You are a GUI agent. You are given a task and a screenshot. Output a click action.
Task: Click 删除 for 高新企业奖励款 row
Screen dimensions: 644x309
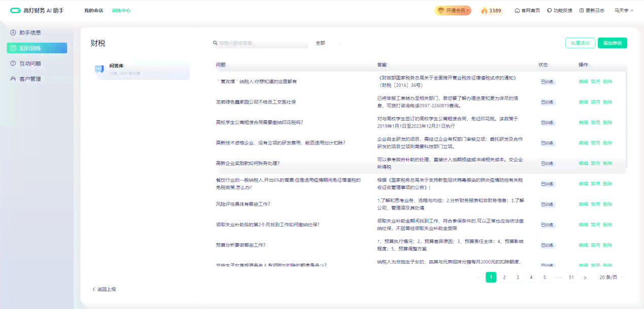click(607, 163)
